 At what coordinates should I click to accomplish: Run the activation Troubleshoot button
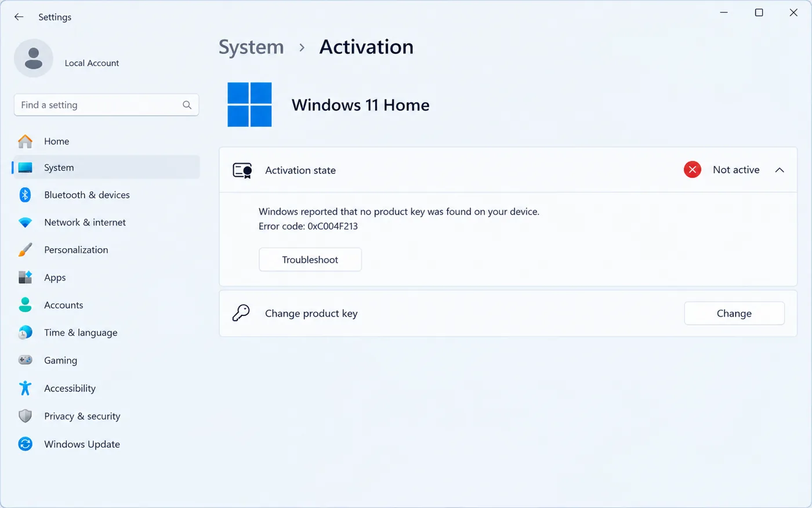(x=310, y=259)
